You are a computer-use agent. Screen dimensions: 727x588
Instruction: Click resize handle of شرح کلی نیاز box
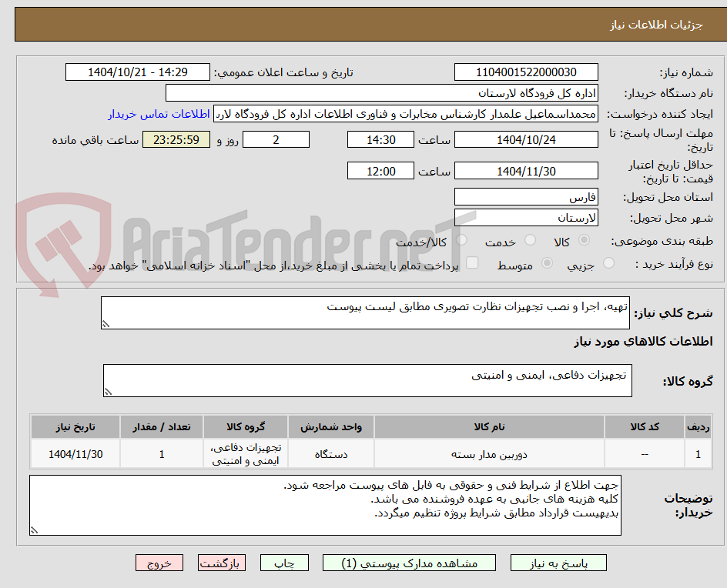point(106,324)
